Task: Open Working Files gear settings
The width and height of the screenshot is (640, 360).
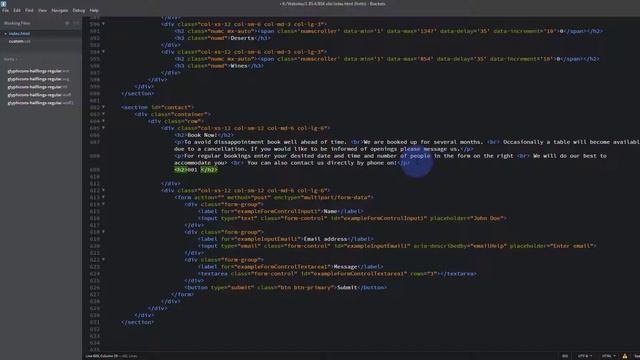Action: 67,23
